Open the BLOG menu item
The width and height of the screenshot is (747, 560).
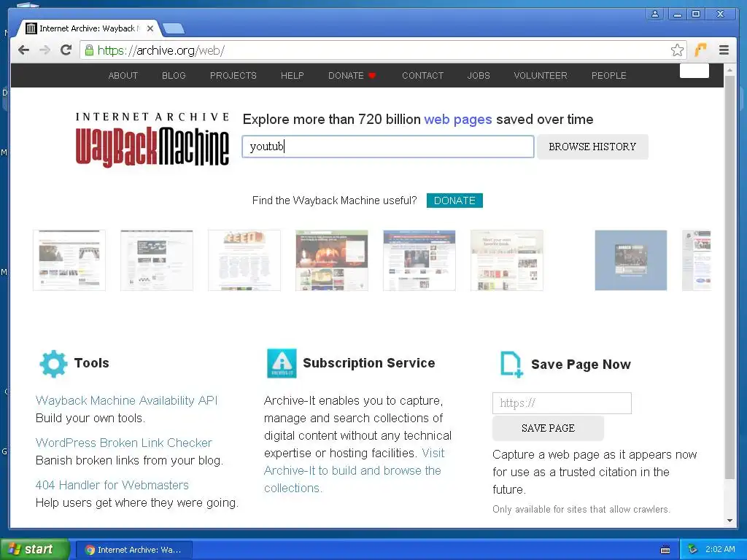point(174,76)
